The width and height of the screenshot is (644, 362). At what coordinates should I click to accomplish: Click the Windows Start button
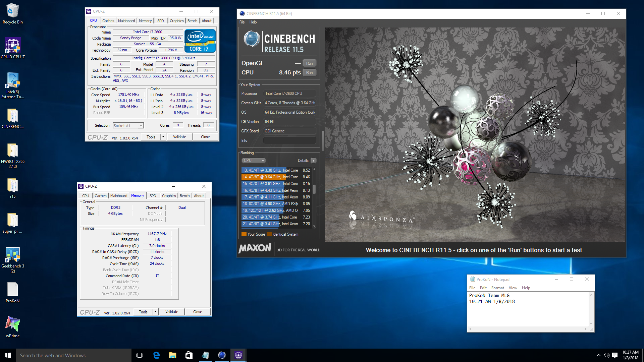(8, 355)
